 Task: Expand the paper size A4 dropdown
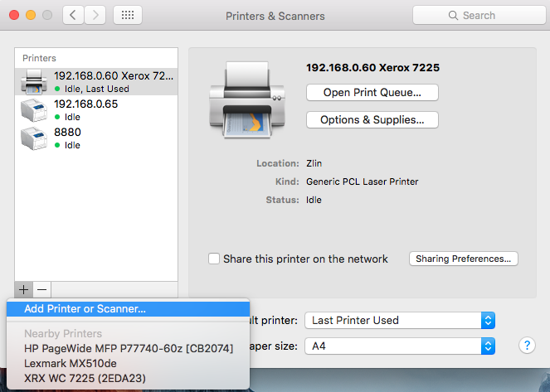pyautogui.click(x=400, y=346)
